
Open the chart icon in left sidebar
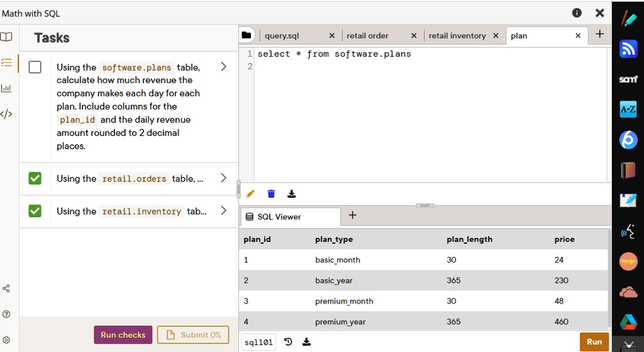6,89
